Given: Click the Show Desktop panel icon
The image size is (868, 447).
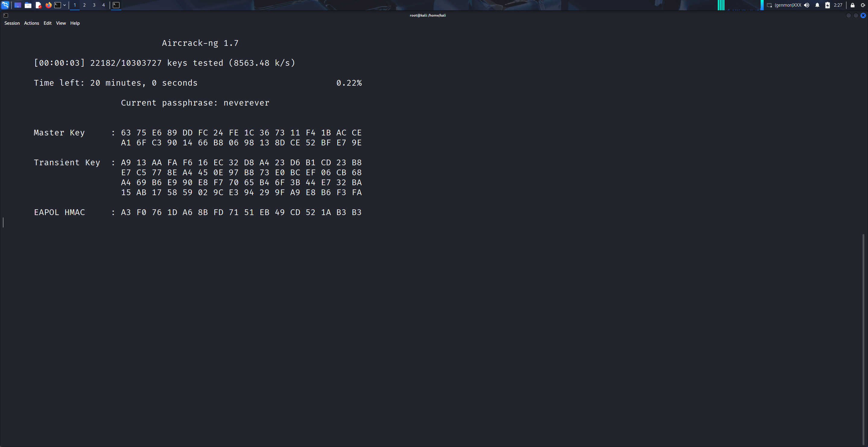Looking at the screenshot, I should (x=18, y=5).
